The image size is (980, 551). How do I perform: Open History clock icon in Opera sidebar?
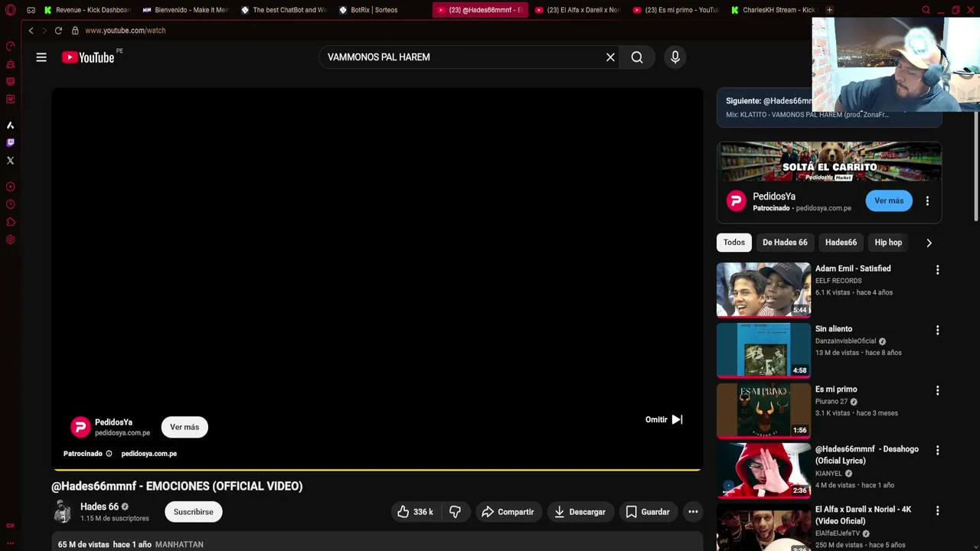[10, 204]
